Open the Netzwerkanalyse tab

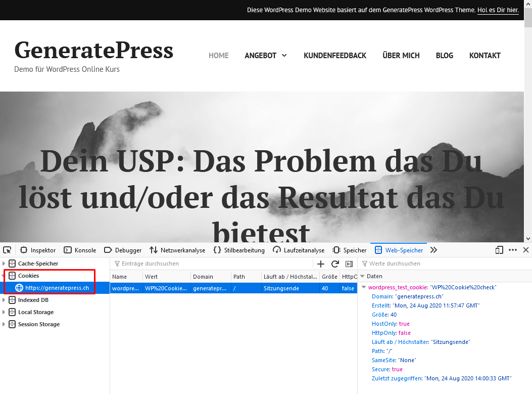tap(177, 250)
